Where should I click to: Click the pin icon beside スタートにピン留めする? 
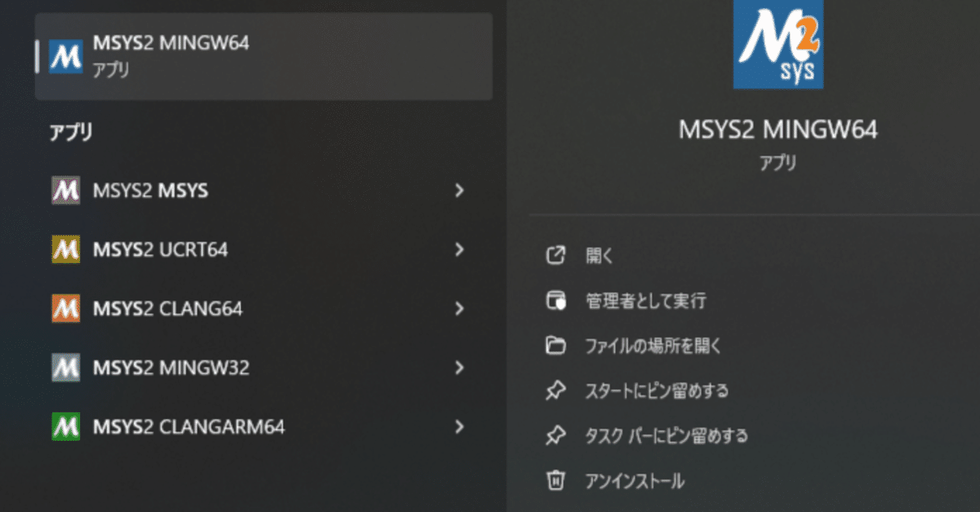(557, 390)
